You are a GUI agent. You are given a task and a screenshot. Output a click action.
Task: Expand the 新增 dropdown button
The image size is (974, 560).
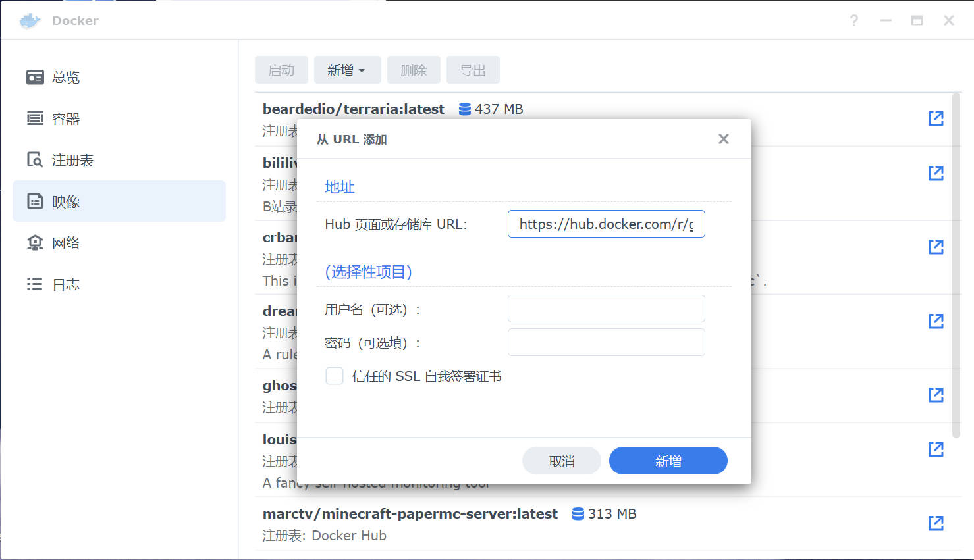(x=348, y=70)
